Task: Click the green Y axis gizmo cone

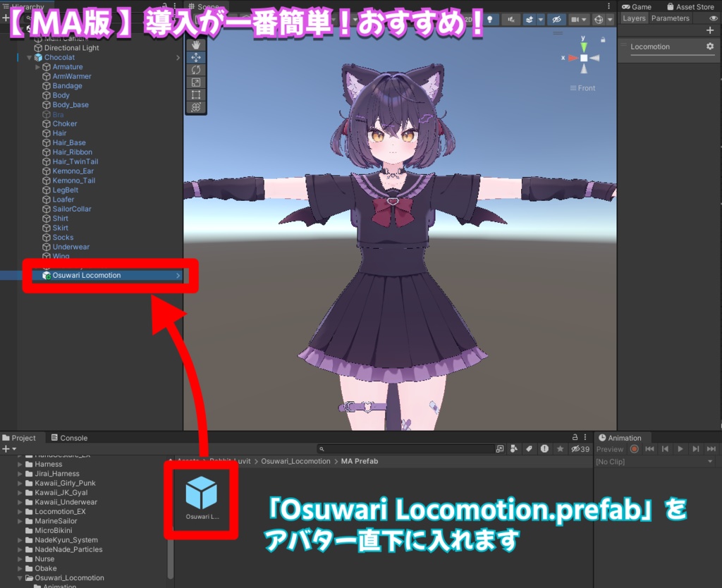Action: 584,47
